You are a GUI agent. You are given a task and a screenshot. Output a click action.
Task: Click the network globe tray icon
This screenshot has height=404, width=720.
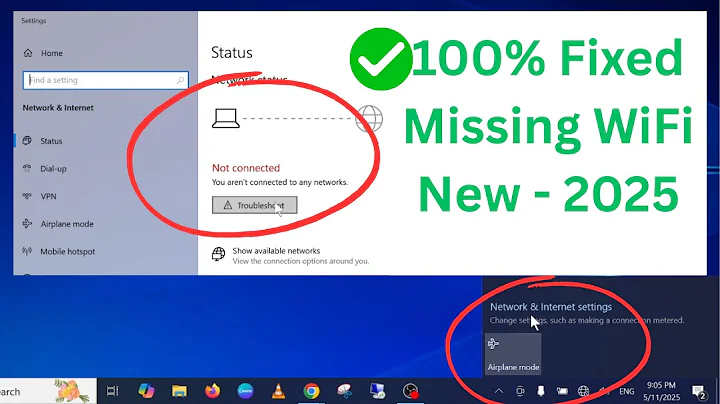click(583, 391)
